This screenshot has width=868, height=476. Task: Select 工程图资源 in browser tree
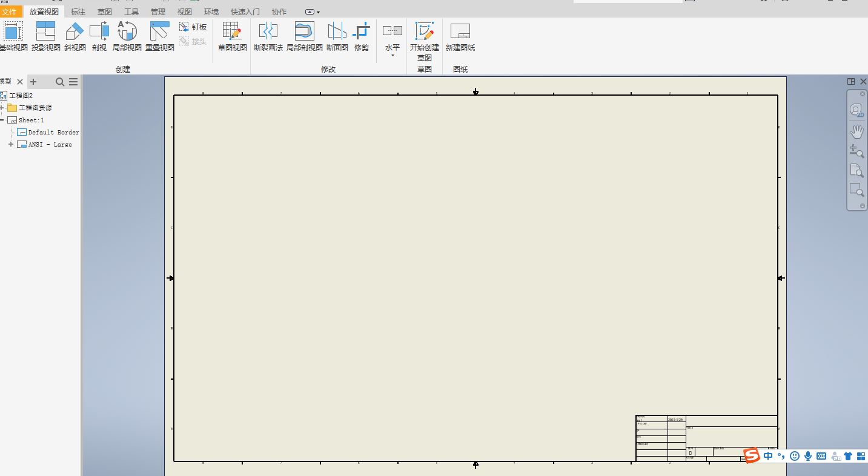pos(35,108)
